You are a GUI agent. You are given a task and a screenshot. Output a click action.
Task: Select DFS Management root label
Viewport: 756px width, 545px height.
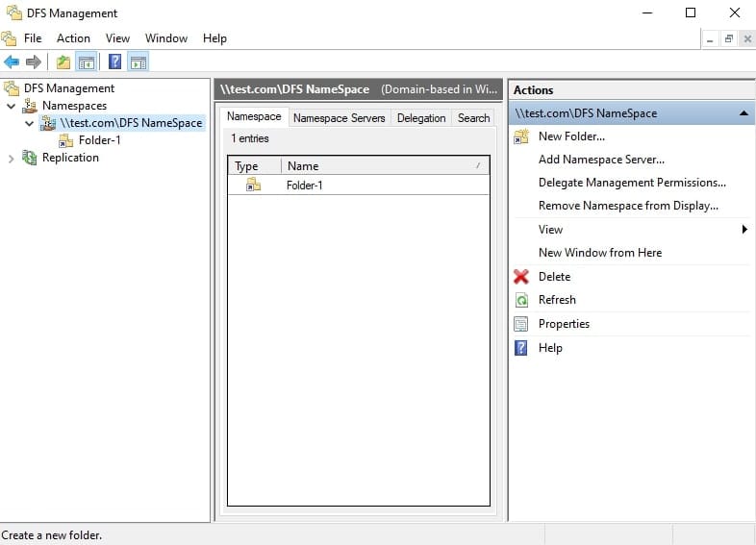click(69, 88)
